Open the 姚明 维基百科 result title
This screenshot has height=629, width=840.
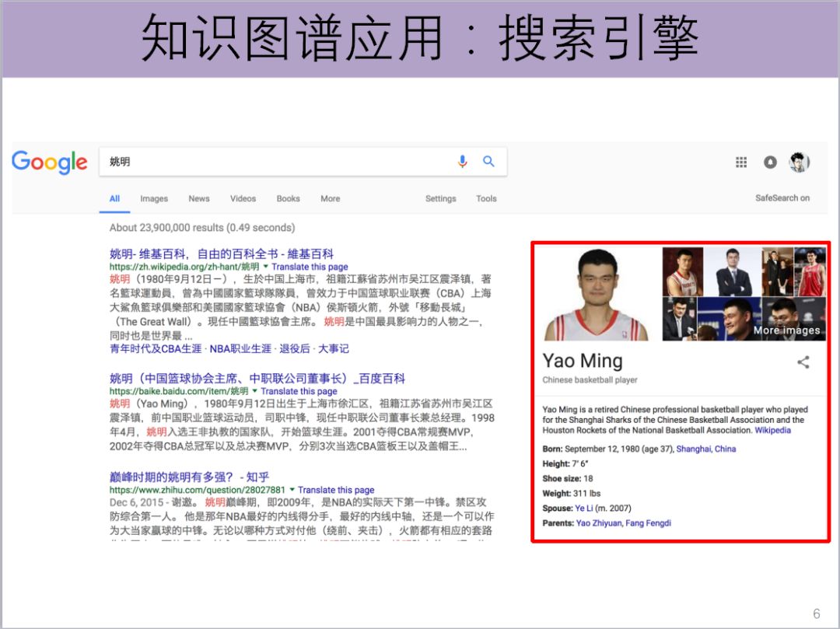221,253
